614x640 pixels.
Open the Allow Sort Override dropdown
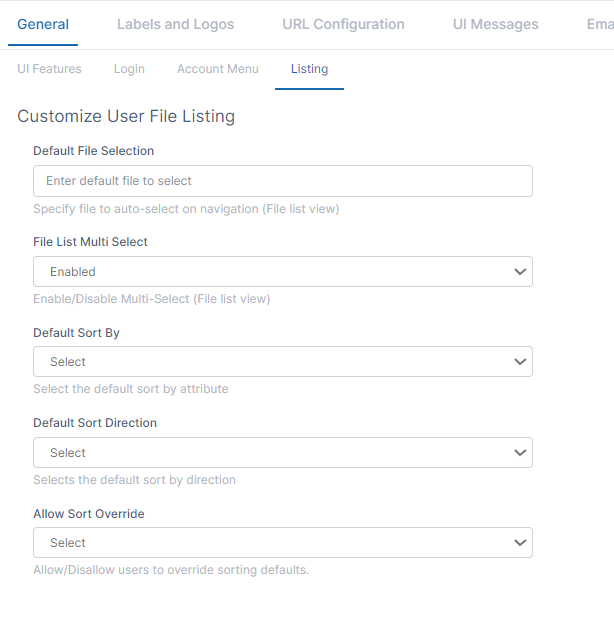[x=270, y=543]
